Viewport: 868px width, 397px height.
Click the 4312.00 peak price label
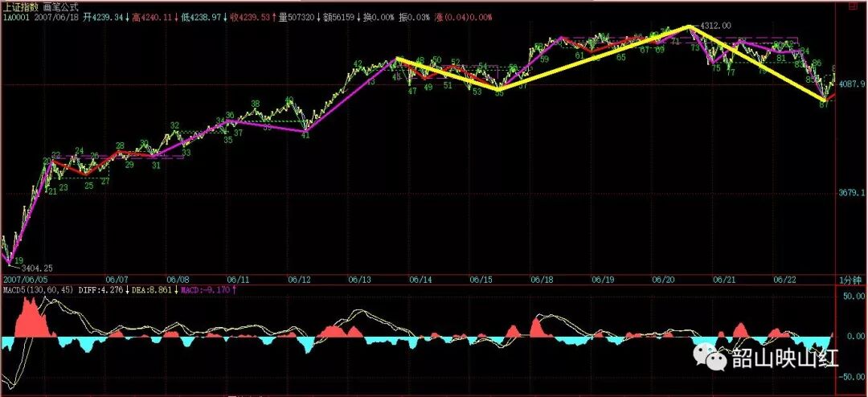coord(716,26)
